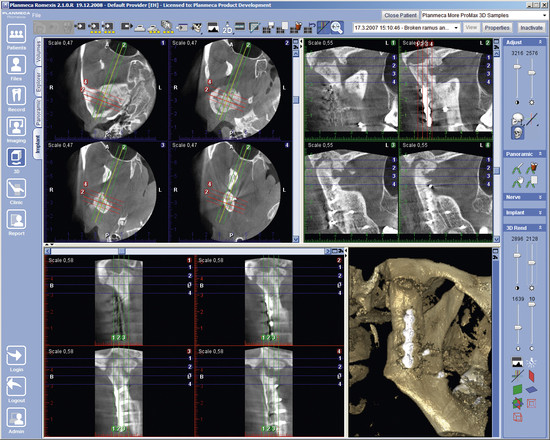This screenshot has width=550, height=440.
Task: Click the Close Patient button
Action: (x=400, y=15)
